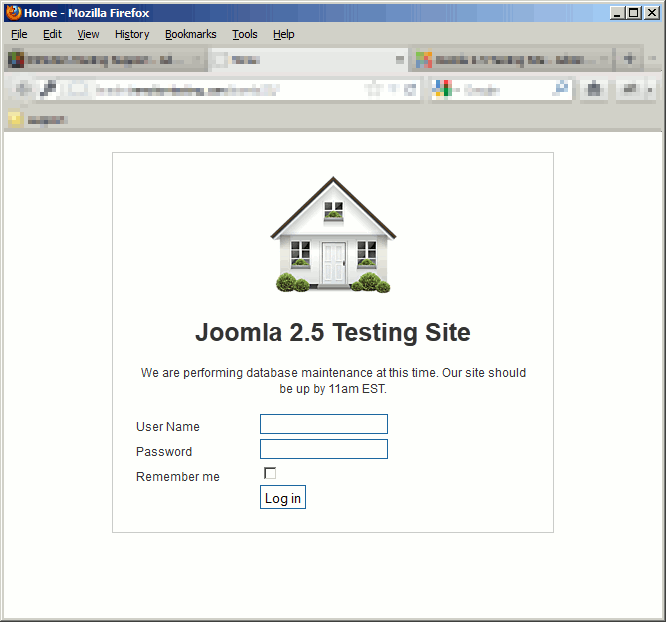Submit with the Log in button
The height and width of the screenshot is (622, 666).
tap(283, 497)
